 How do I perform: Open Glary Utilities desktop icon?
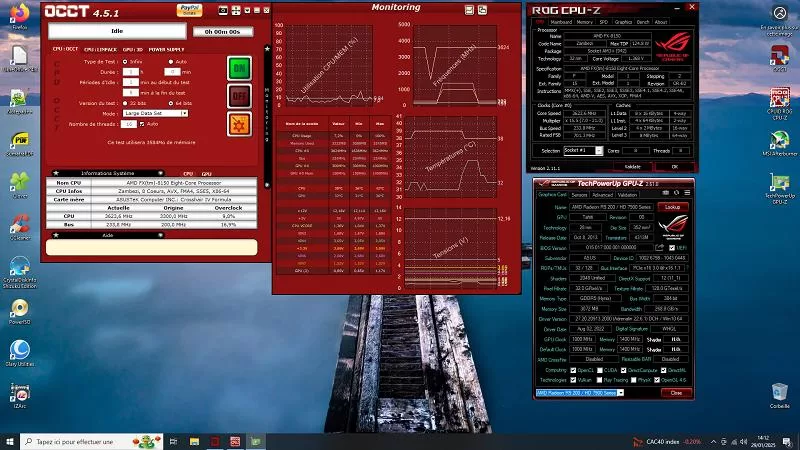[x=19, y=353]
